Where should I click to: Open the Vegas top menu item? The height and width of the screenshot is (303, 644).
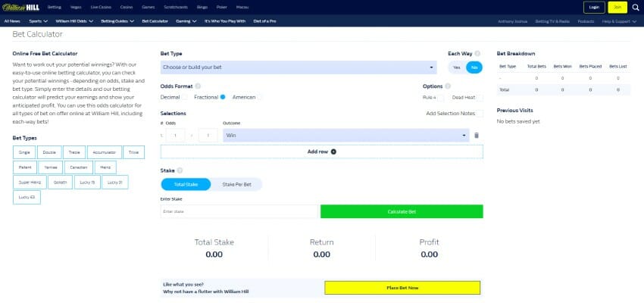point(76,8)
